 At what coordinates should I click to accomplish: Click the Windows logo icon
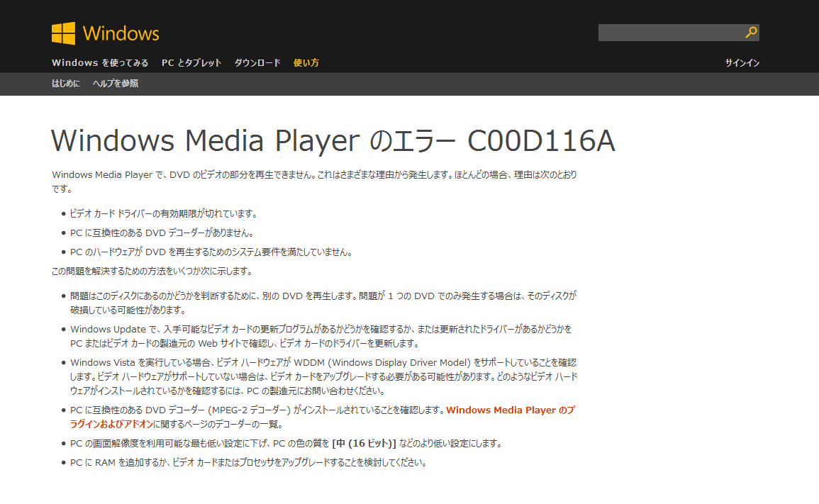63,33
